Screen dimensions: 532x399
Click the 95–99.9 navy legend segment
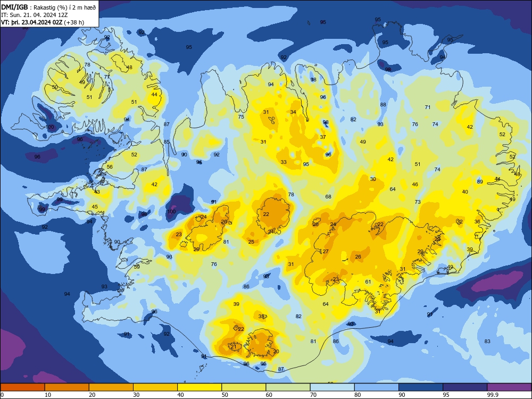465,387
